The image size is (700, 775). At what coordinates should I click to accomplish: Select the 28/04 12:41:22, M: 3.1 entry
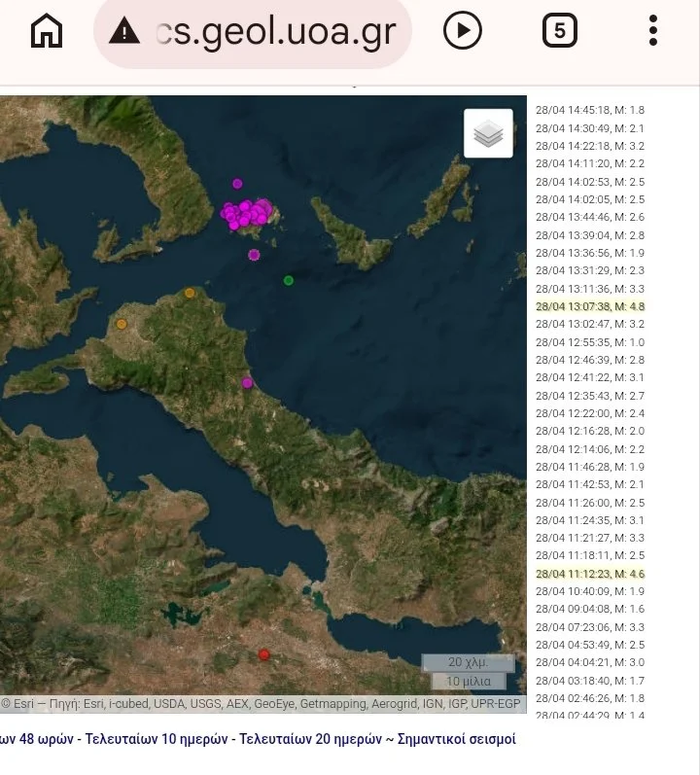590,377
